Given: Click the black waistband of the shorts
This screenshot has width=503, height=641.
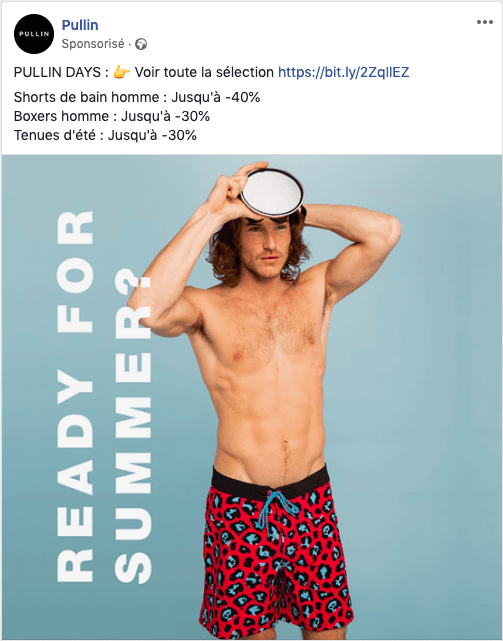Looking at the screenshot, I should tap(271, 480).
